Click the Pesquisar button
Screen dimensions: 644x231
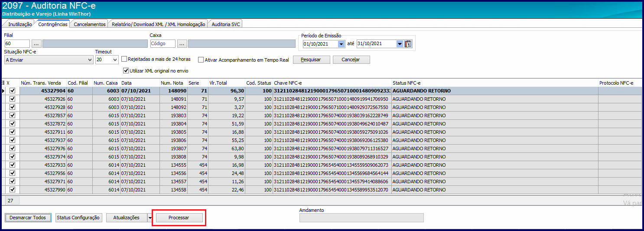point(312,59)
